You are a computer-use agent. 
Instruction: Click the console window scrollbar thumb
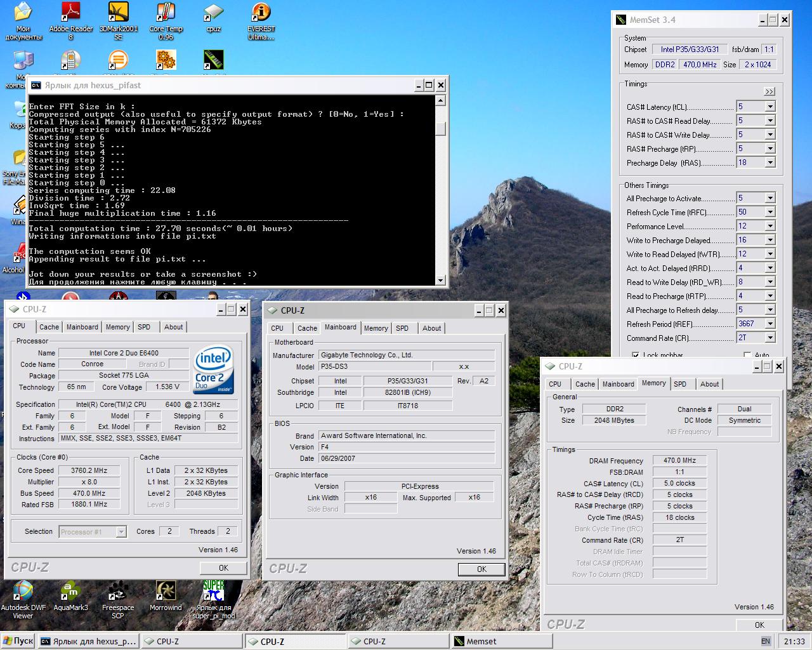pyautogui.click(x=441, y=129)
